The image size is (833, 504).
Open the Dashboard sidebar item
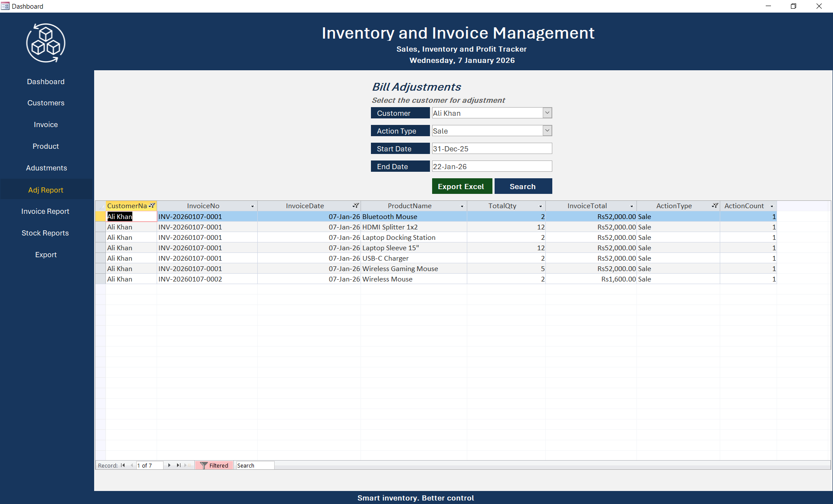(x=46, y=82)
